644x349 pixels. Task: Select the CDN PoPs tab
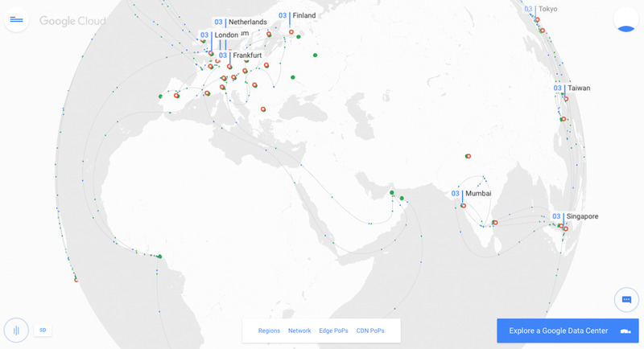pyautogui.click(x=370, y=331)
